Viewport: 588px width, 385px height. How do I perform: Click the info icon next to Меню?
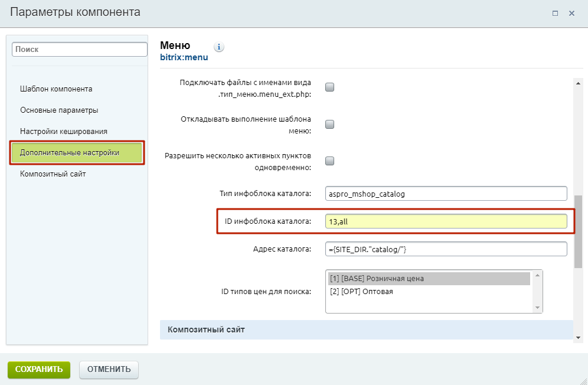pos(219,47)
